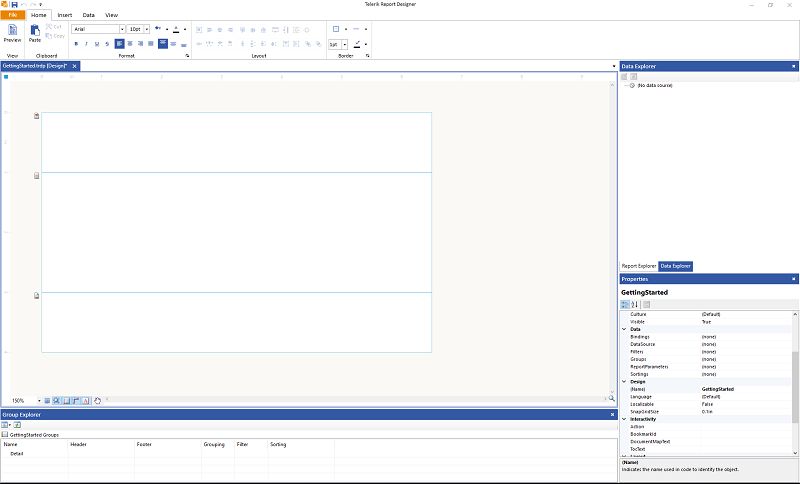Click Alphabetical sort icon in Properties
This screenshot has width=800, height=484.
pyautogui.click(x=635, y=304)
